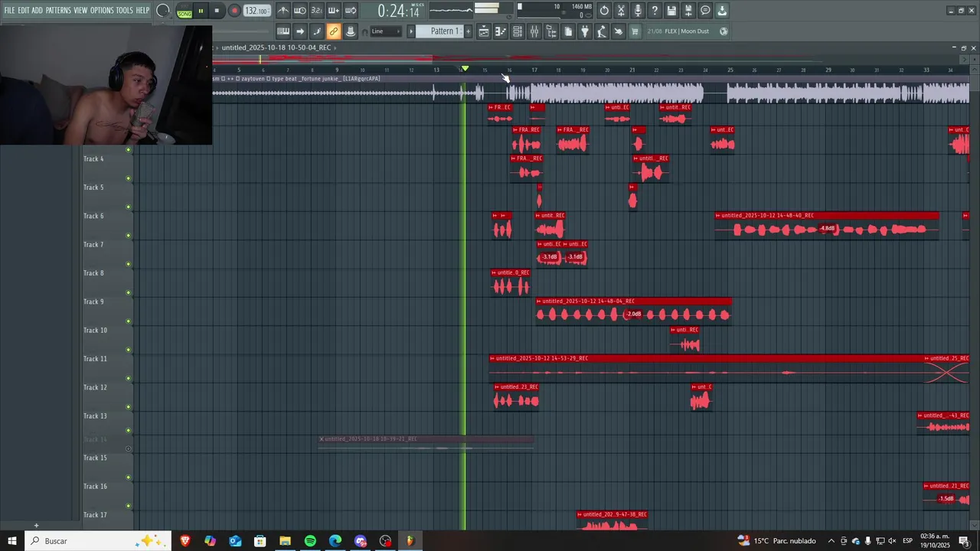Open the Line snap selector dropdown

coord(385,31)
